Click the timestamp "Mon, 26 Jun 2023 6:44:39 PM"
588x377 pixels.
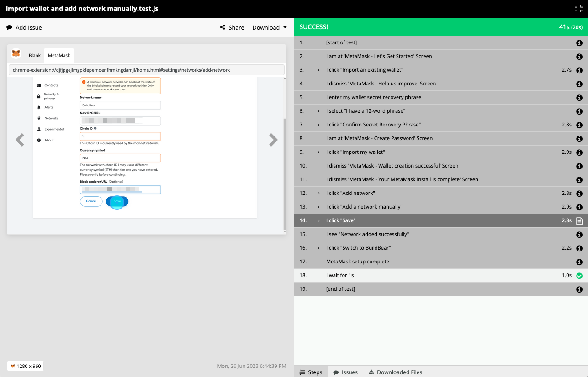[251, 366]
